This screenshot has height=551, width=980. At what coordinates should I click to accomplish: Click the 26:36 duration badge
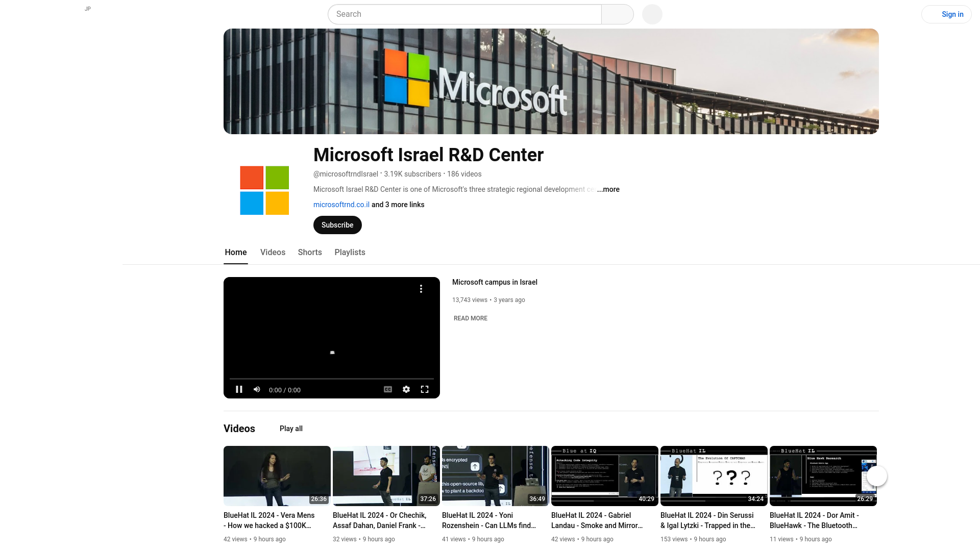pos(318,499)
